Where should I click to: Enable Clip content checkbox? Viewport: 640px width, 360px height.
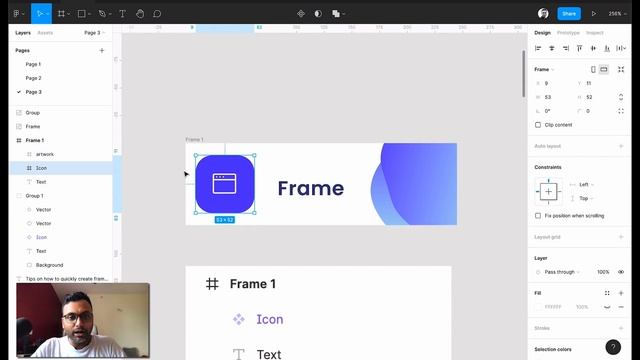(x=538, y=125)
